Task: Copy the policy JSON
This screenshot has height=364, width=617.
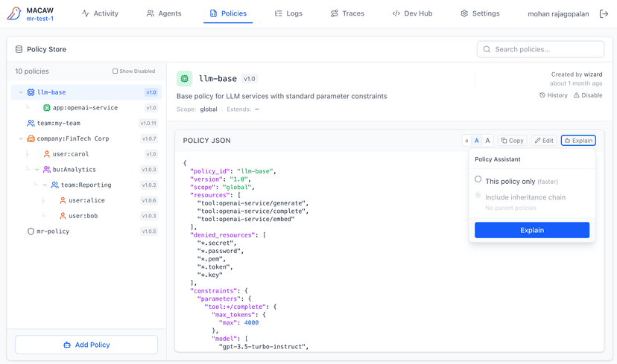Action: tap(512, 141)
